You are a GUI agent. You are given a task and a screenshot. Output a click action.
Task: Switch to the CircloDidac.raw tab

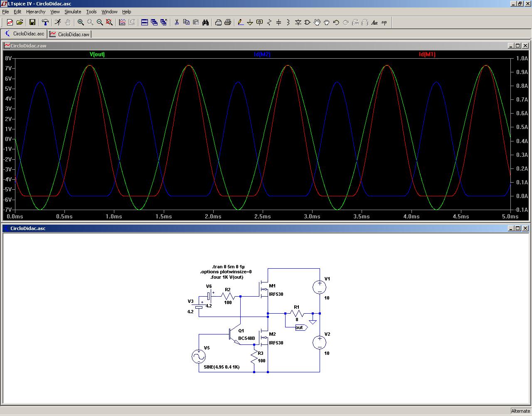click(x=69, y=34)
